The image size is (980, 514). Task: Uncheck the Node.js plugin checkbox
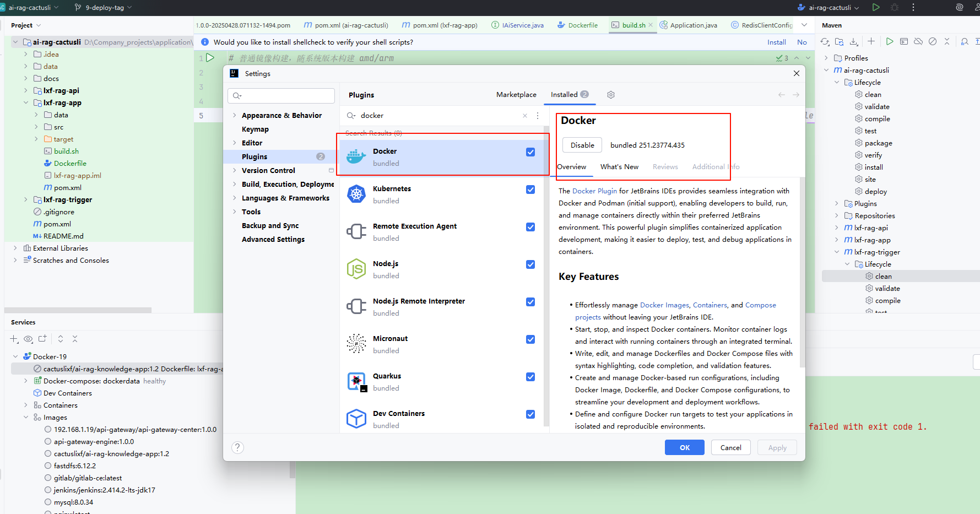(x=530, y=264)
